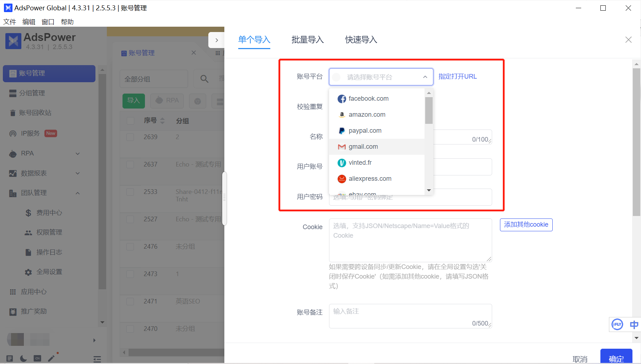Click into the 账号备注 notes field

tap(411, 316)
